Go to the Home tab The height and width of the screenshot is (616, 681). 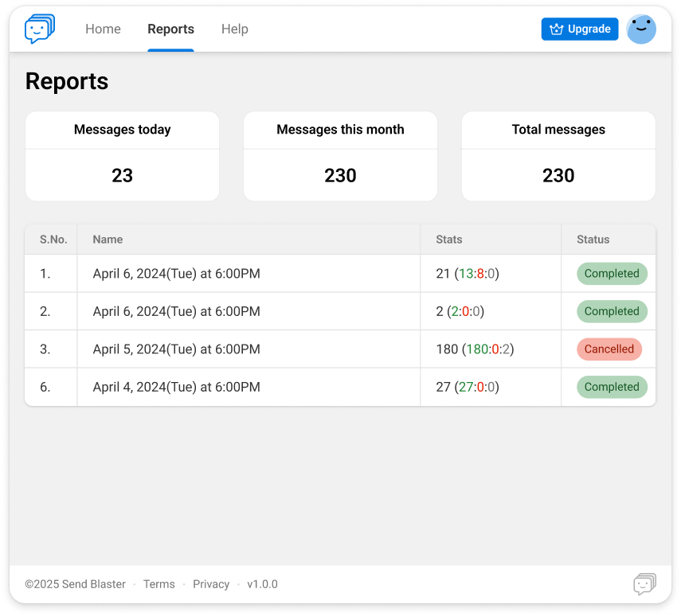[x=103, y=29]
